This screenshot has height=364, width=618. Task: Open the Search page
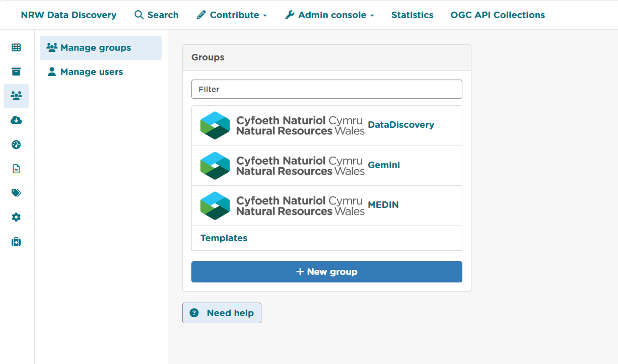tap(157, 15)
